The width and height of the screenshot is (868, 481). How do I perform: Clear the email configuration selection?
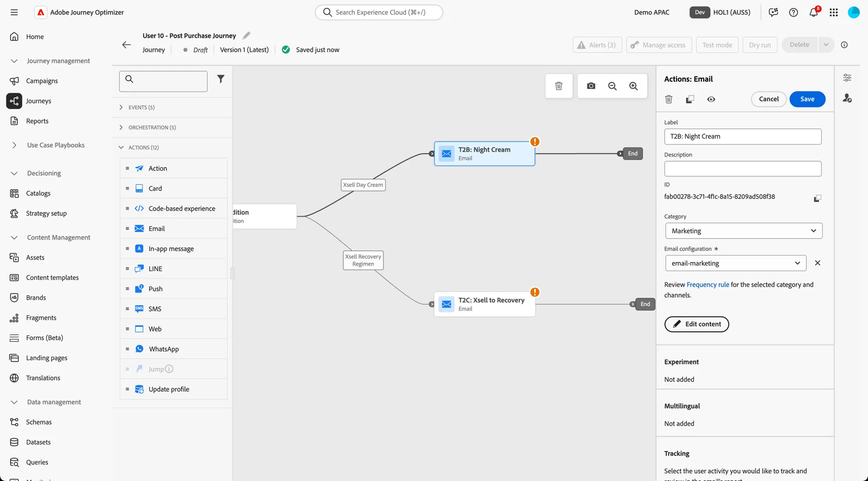click(x=817, y=263)
